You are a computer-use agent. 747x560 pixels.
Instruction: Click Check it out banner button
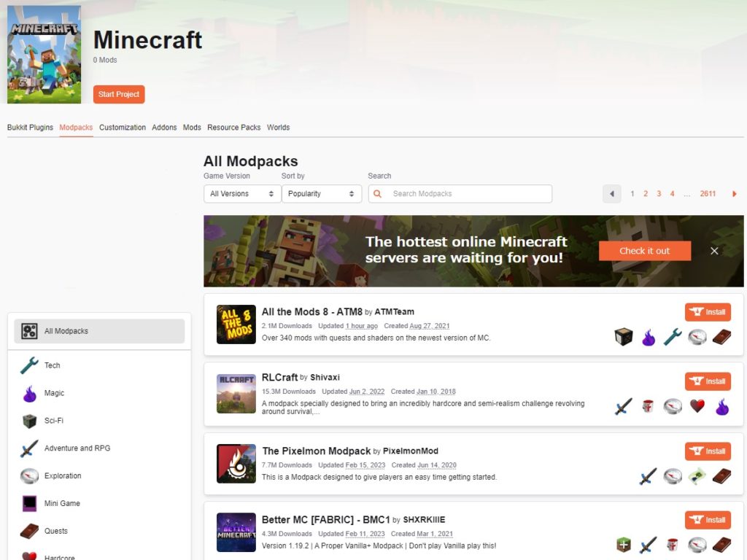pyautogui.click(x=645, y=251)
